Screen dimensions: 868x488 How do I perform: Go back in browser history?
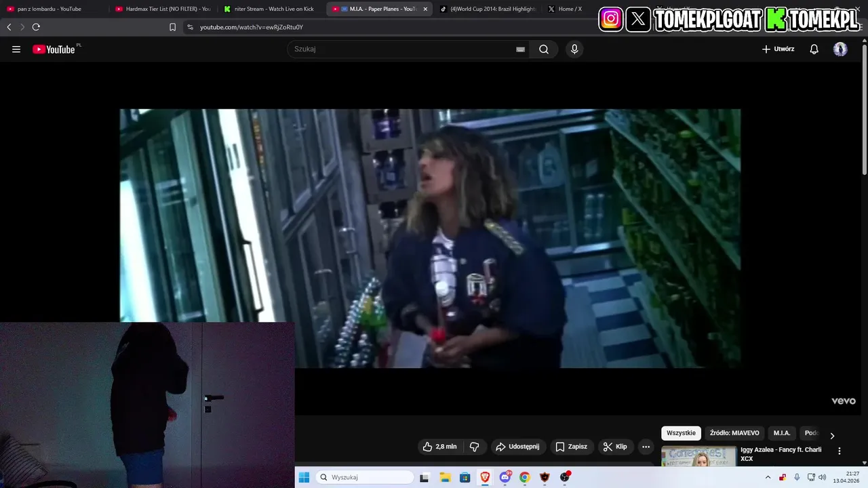coord(9,27)
